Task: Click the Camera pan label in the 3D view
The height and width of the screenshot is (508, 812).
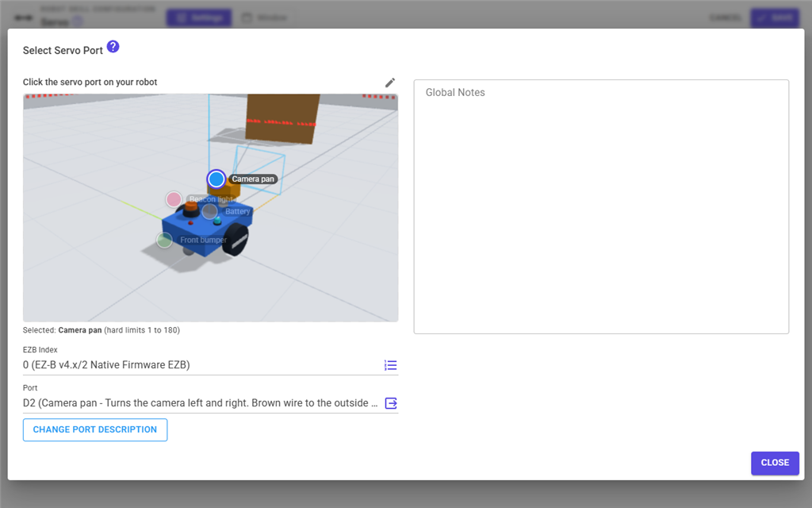Action: coord(253,179)
